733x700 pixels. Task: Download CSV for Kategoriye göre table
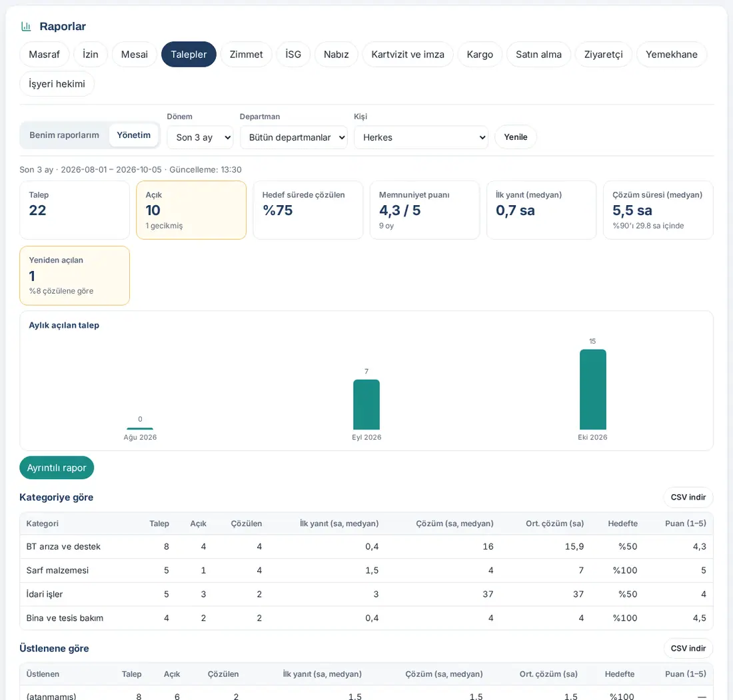[688, 498]
